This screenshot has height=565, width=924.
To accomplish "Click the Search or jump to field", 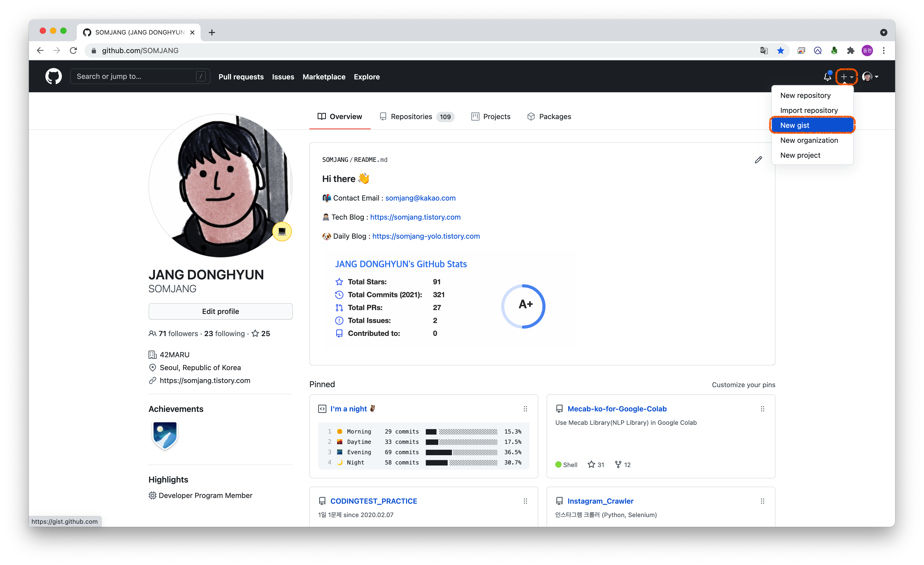I will point(140,77).
